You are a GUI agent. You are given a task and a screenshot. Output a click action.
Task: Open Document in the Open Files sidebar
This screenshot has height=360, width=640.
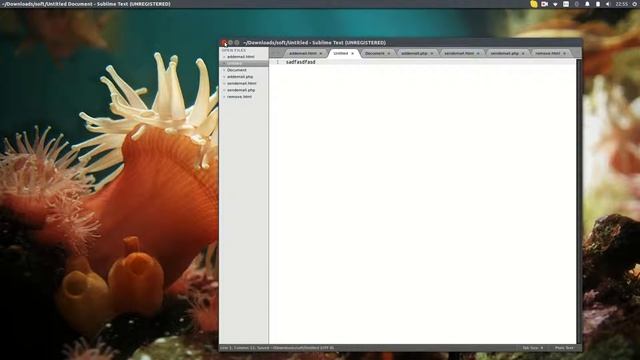coord(237,70)
